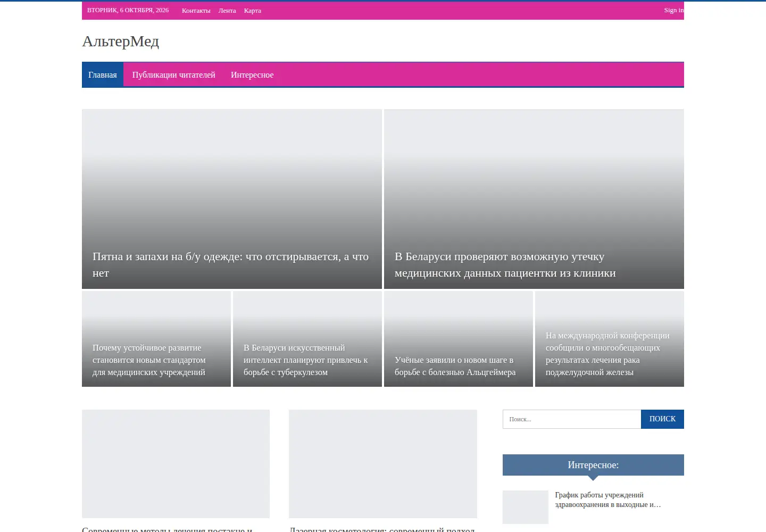The image size is (766, 532).
Task: Click the АльтерМед site logo
Action: click(121, 41)
